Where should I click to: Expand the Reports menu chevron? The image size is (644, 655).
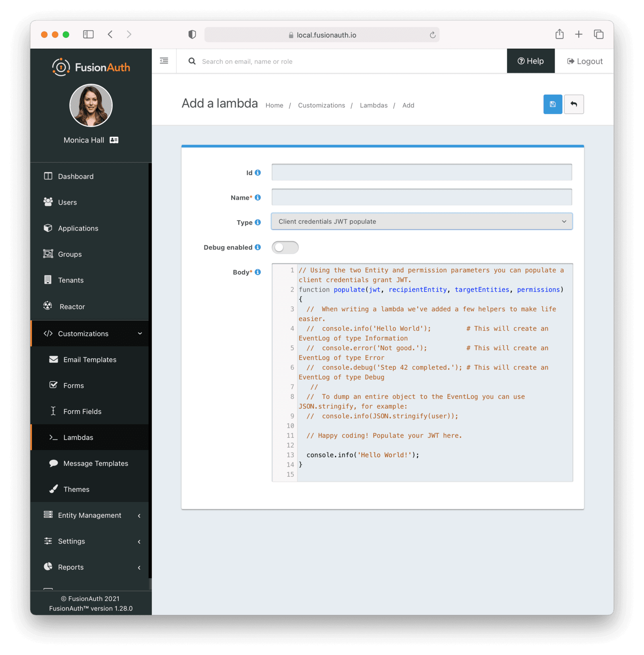[x=139, y=568]
